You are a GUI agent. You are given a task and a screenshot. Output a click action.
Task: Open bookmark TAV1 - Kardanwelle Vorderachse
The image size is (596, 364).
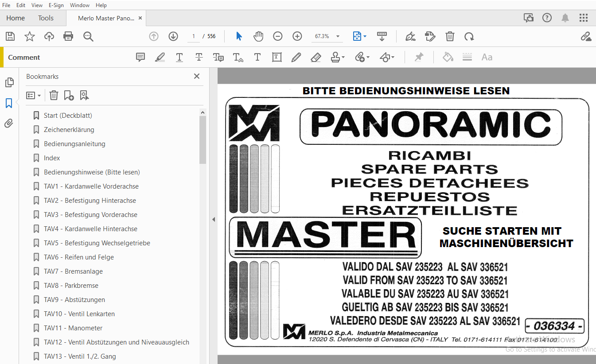point(91,186)
